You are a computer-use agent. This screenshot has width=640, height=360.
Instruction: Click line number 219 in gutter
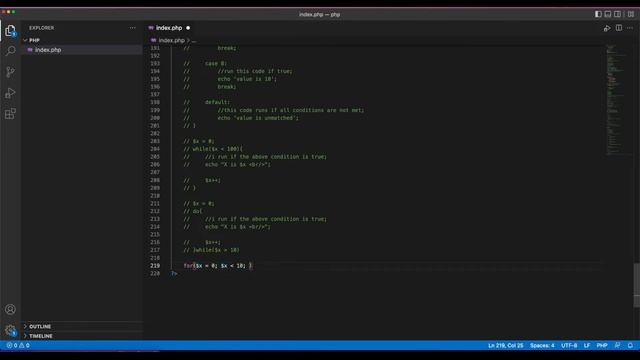(x=155, y=266)
